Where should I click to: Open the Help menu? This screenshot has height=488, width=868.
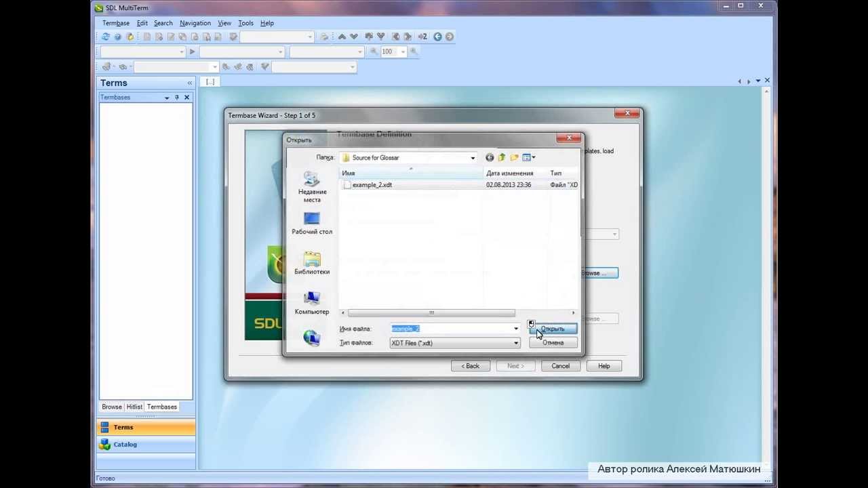[x=267, y=23]
